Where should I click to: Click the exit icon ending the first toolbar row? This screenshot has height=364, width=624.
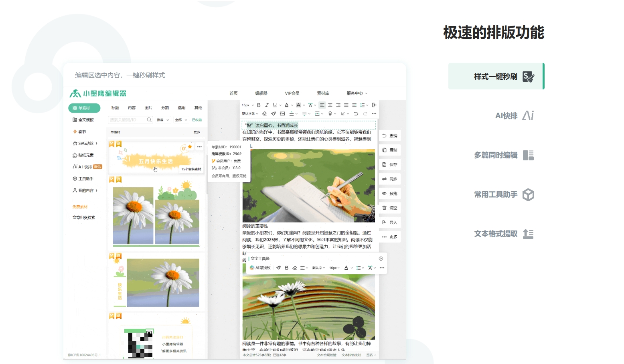[374, 105]
